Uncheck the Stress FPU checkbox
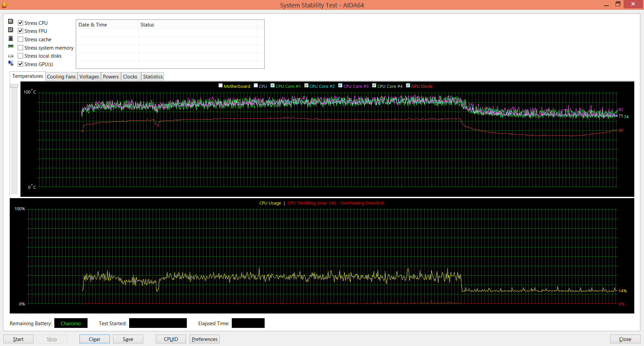The image size is (644, 346). [x=20, y=31]
